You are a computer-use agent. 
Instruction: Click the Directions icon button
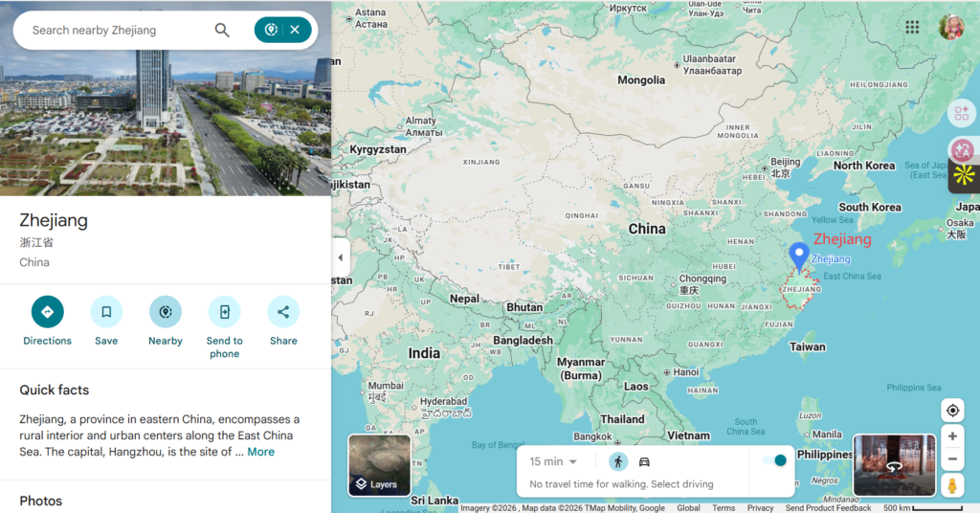47,312
